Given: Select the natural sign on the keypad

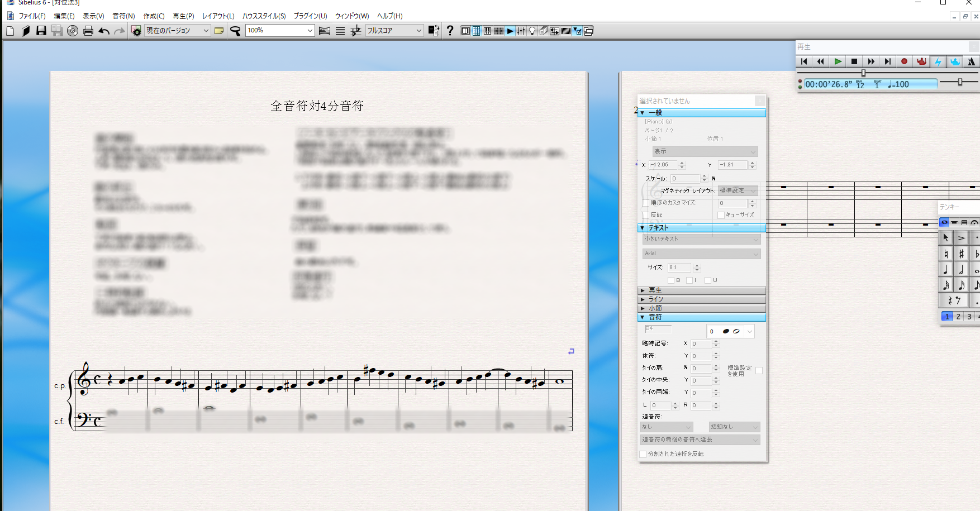Looking at the screenshot, I should [946, 254].
